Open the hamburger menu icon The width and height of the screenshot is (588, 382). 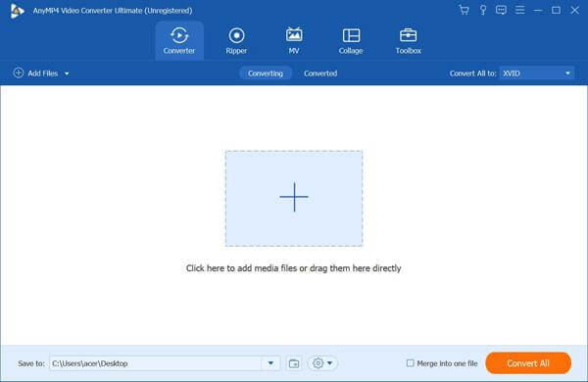[519, 10]
